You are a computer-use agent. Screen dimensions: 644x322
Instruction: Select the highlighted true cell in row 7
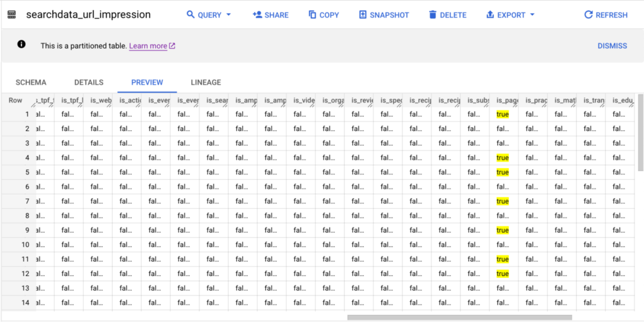502,201
